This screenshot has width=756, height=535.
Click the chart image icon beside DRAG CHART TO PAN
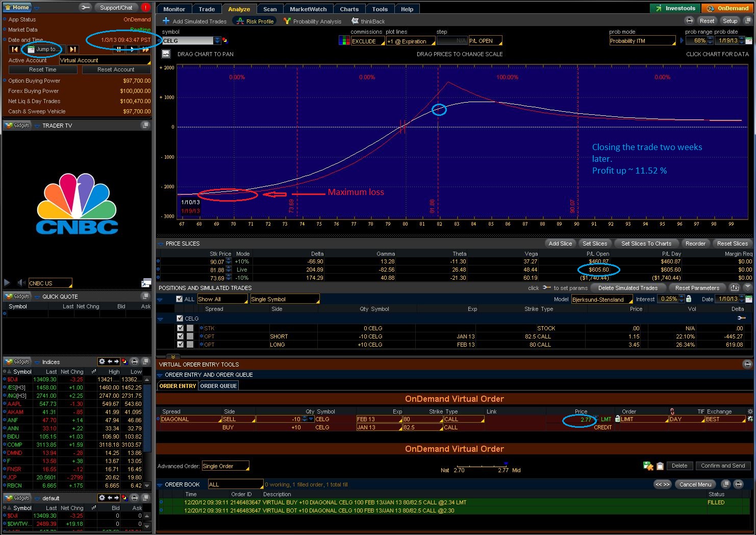pyautogui.click(x=166, y=54)
